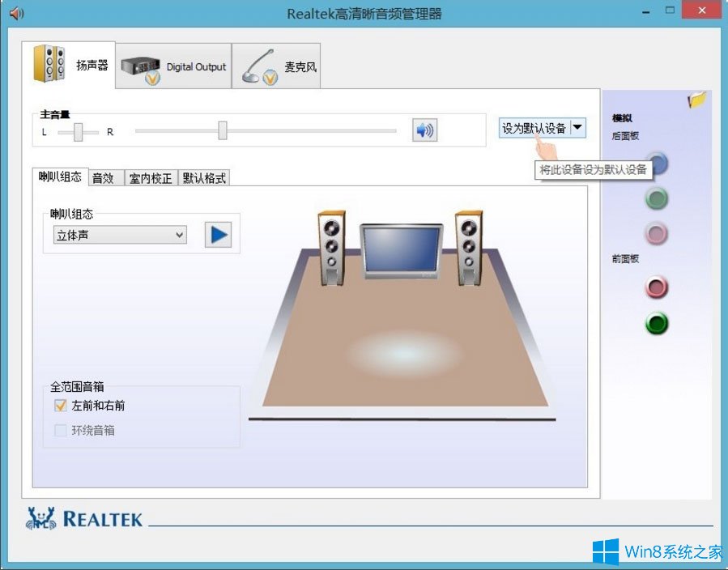Click the 主音量 main volume label

click(x=55, y=114)
